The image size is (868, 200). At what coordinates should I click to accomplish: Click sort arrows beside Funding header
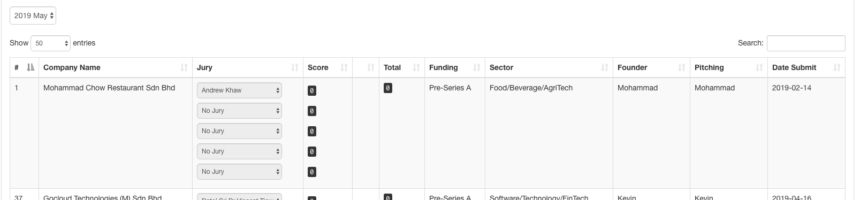(x=477, y=67)
